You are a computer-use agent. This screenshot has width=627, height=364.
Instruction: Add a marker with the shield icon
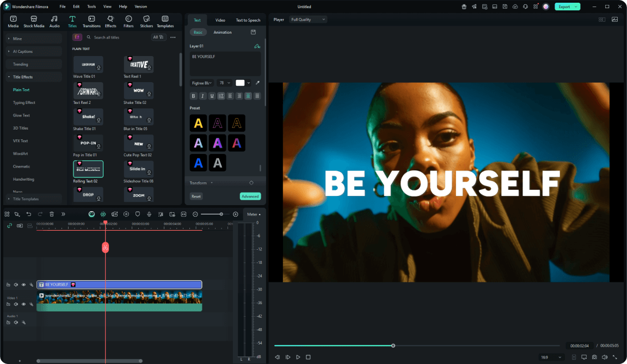click(x=138, y=214)
